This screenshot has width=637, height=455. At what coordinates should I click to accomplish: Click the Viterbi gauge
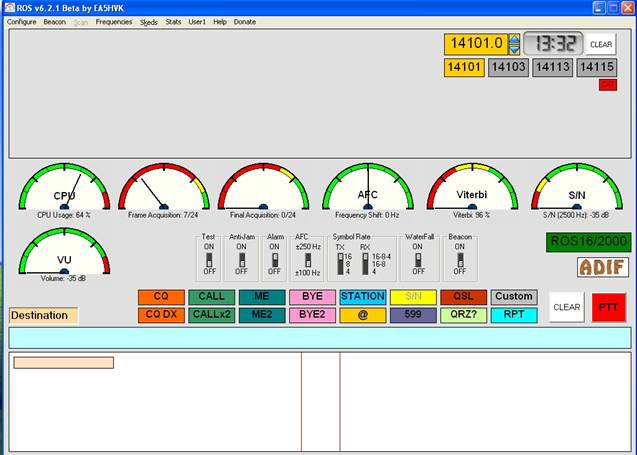[x=472, y=187]
